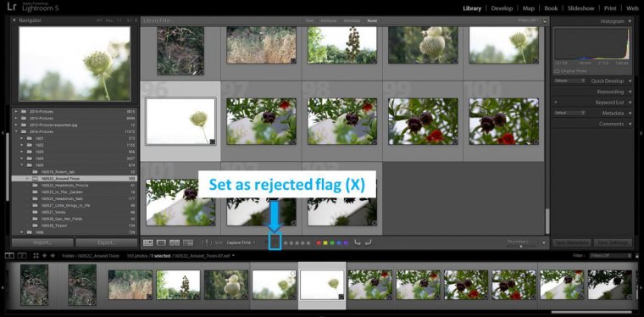Set Navigator zoom to 3:1

[x=130, y=20]
